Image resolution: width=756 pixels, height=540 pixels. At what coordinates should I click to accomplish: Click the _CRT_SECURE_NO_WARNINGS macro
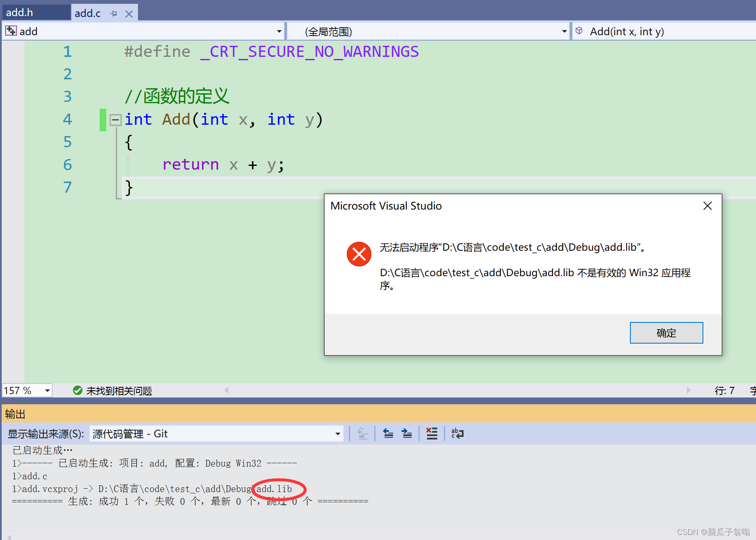coord(309,52)
